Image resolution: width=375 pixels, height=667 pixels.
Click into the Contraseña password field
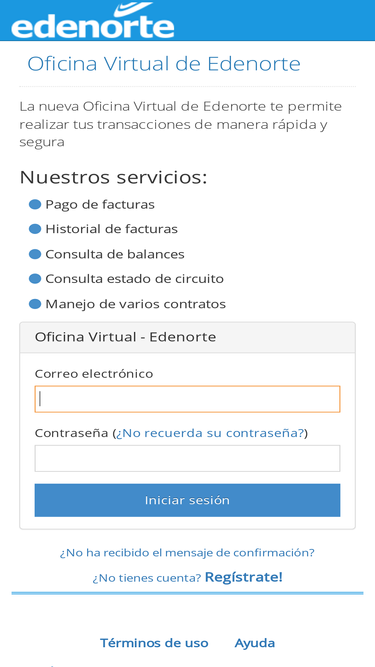point(188,458)
